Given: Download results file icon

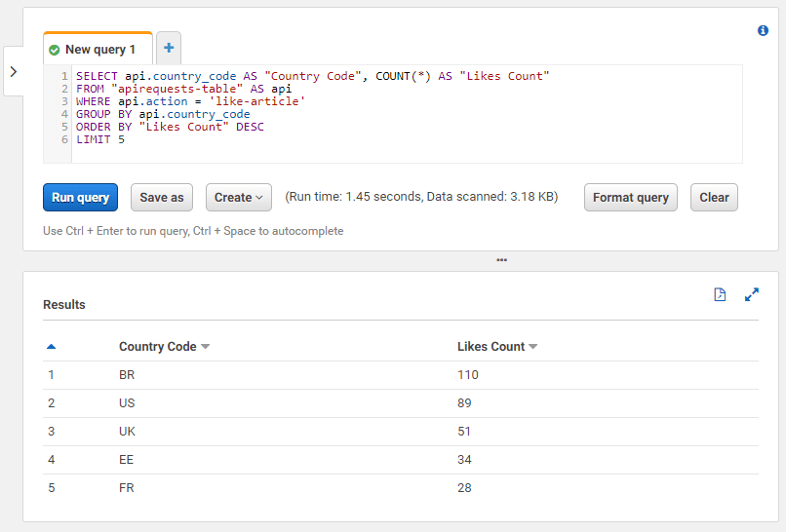Looking at the screenshot, I should point(720,294).
